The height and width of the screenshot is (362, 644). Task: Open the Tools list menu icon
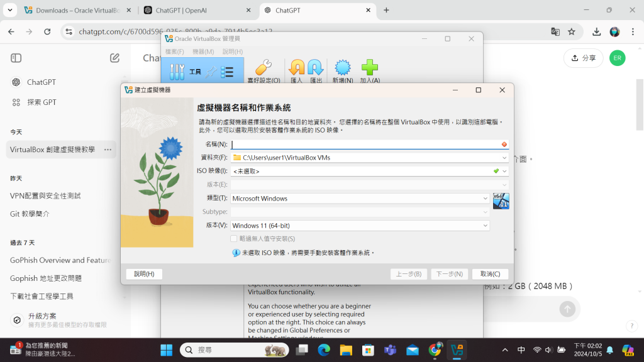point(227,72)
